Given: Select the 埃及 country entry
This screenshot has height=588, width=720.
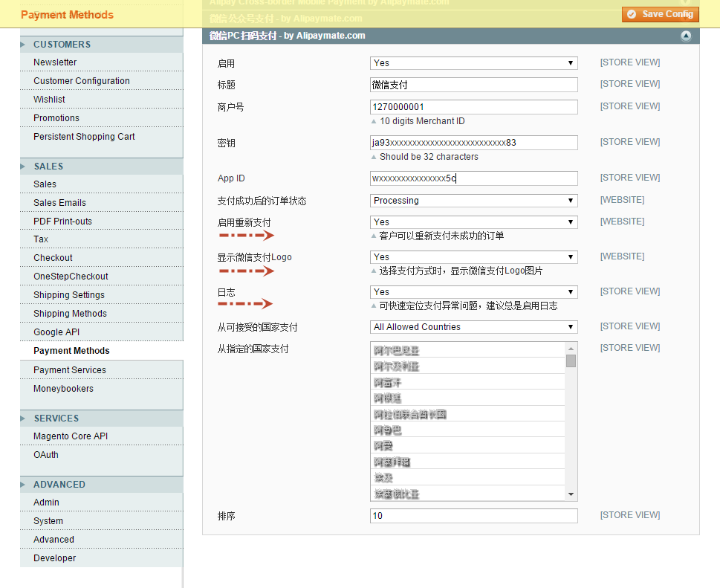Looking at the screenshot, I should [467, 478].
